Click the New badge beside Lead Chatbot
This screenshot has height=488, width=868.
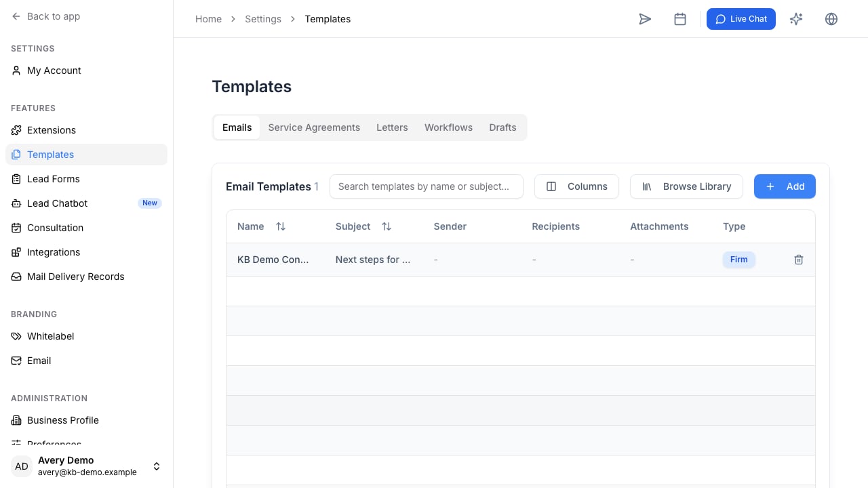pos(150,203)
